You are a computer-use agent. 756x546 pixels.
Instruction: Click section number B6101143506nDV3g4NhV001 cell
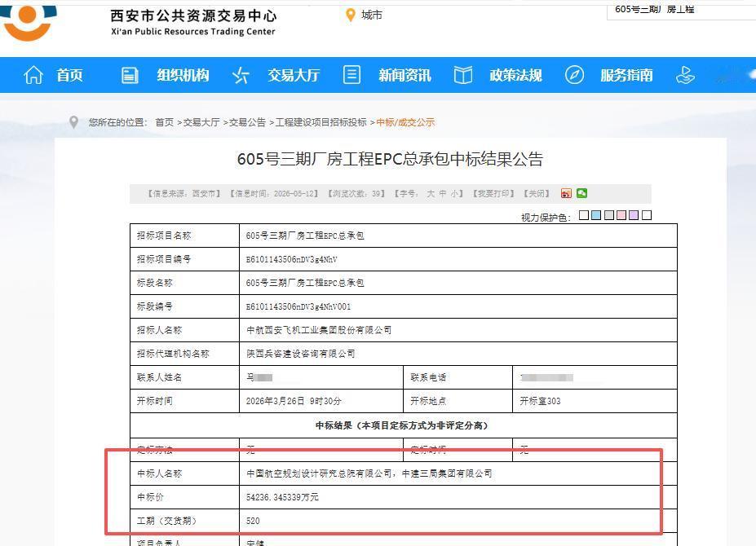[458, 306]
